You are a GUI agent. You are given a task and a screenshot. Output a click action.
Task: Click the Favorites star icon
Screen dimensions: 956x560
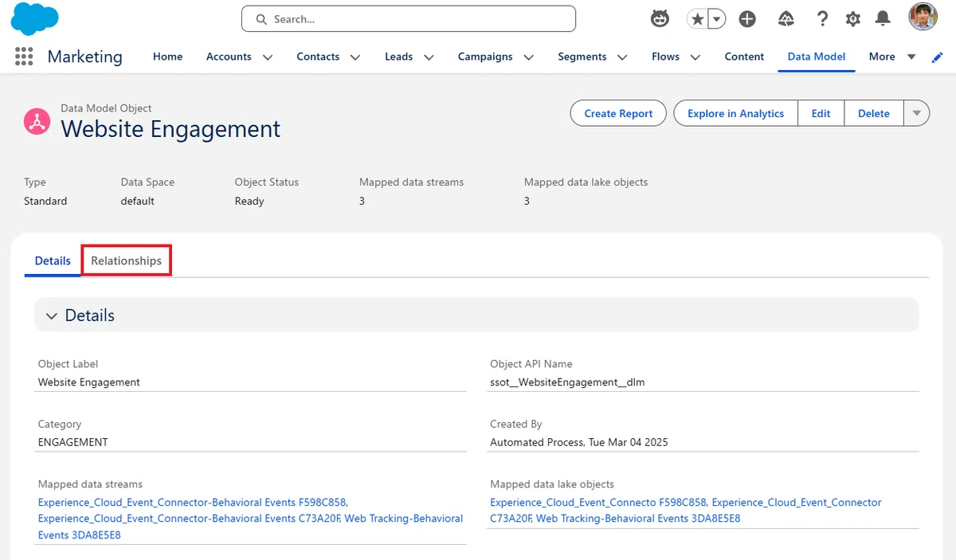tap(698, 19)
